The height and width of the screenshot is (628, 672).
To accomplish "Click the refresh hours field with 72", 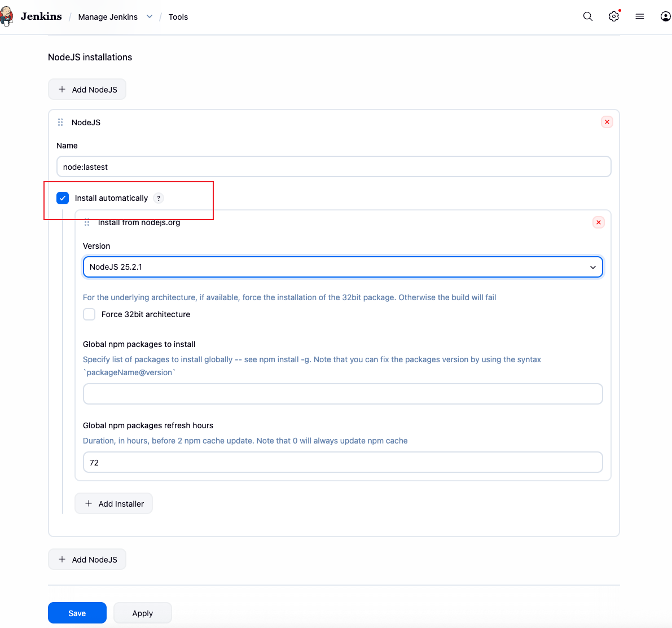I will (343, 463).
